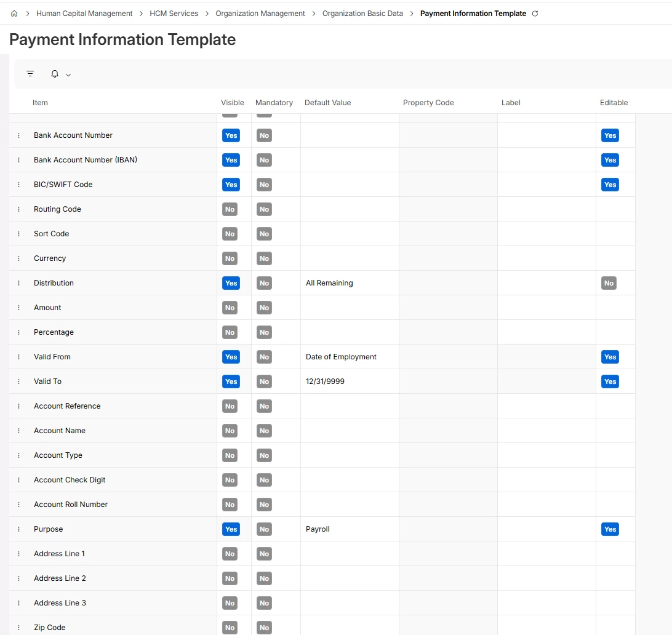This screenshot has height=635, width=672.
Task: Toggle Visible for Zip Code
Action: [x=230, y=628]
